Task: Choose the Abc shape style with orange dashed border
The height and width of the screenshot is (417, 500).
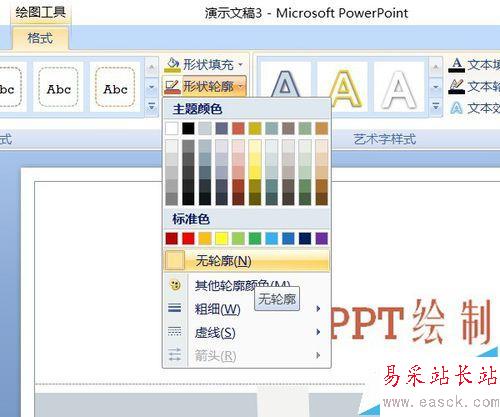Action: [x=115, y=87]
